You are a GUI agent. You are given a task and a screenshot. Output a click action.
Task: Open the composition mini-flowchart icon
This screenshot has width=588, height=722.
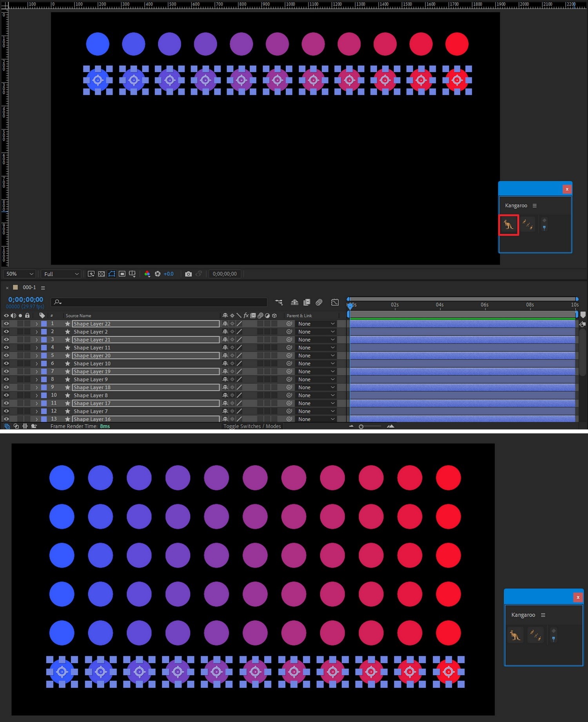click(x=279, y=302)
